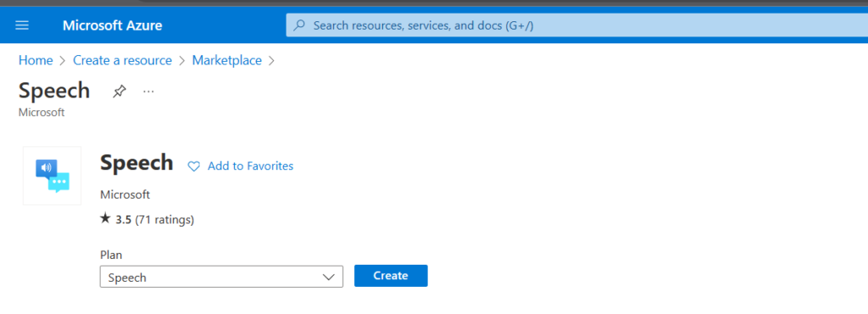
Task: Click the Speech service logo thumbnail
Action: [52, 176]
